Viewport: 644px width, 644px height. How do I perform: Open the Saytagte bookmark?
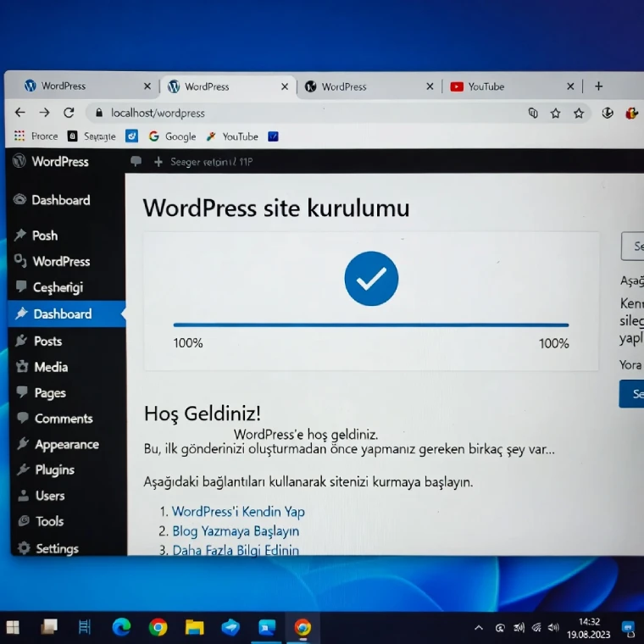point(92,136)
